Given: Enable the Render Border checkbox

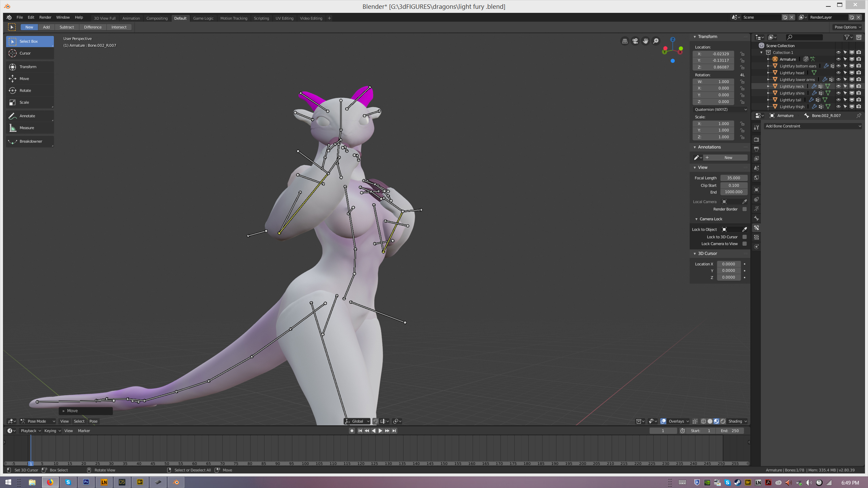Looking at the screenshot, I should [745, 209].
